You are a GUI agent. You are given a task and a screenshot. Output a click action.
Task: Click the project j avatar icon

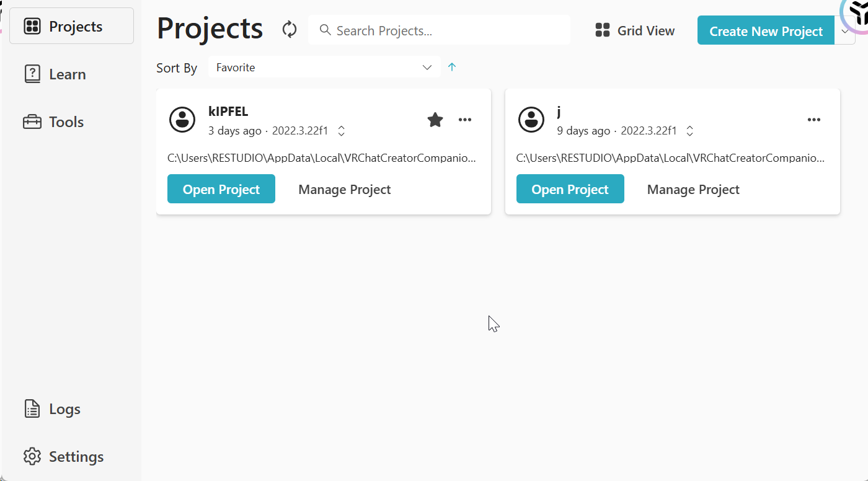[x=531, y=120]
